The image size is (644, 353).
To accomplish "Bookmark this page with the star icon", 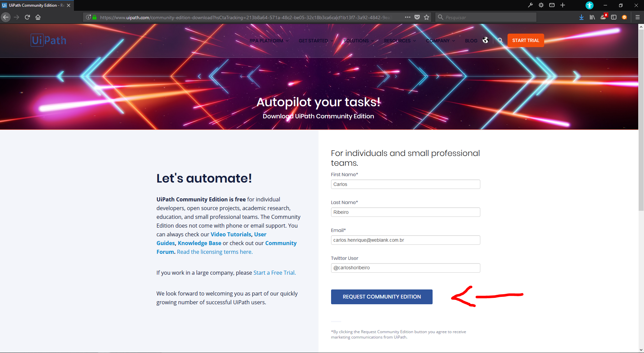I will (x=427, y=17).
